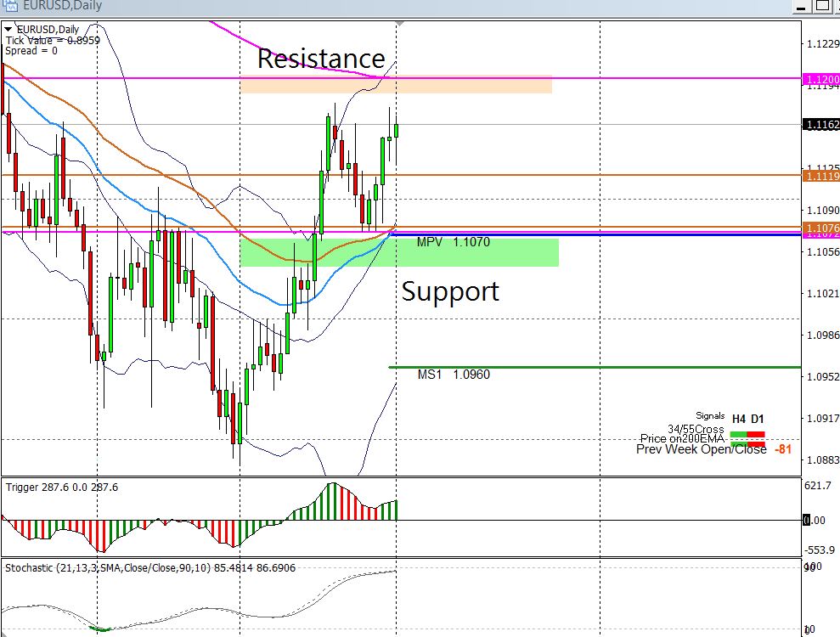The width and height of the screenshot is (840, 637).
Task: Click the red D1 34/55Cross signal indicator
Action: [756, 434]
